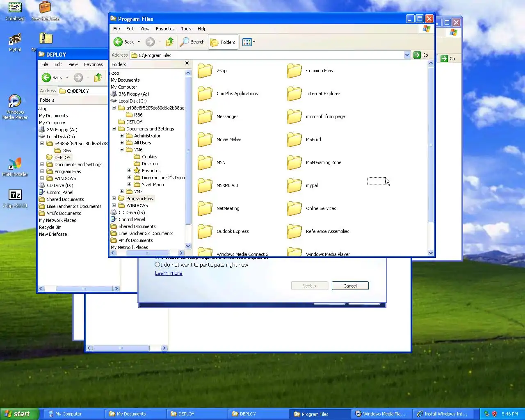525x420 pixels.
Task: Open the Help menu in Program Files
Action: pyautogui.click(x=202, y=29)
